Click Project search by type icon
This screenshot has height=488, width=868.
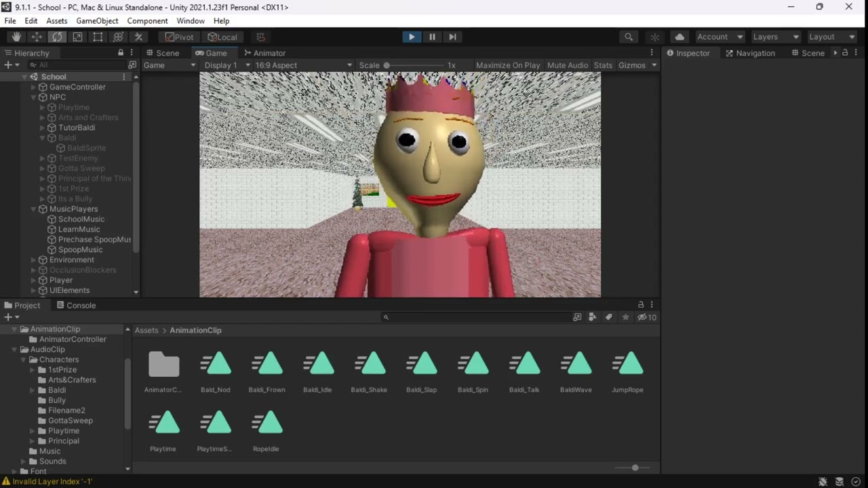[x=593, y=317]
